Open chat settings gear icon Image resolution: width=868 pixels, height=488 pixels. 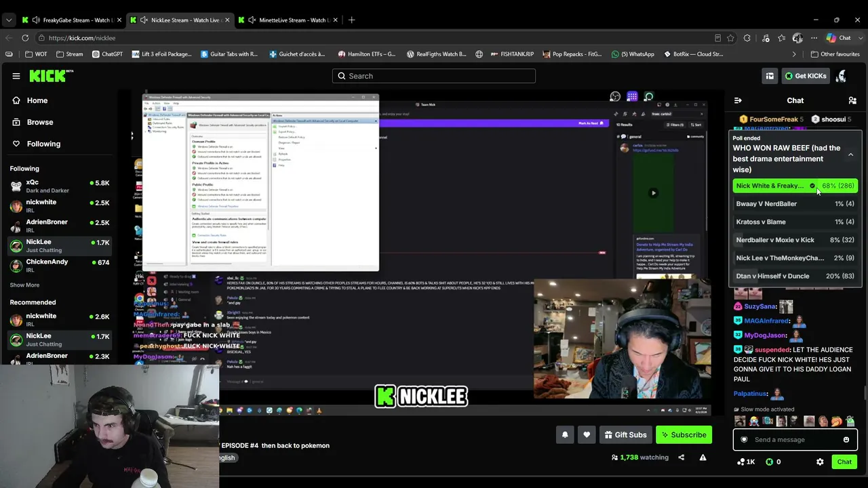(x=820, y=462)
